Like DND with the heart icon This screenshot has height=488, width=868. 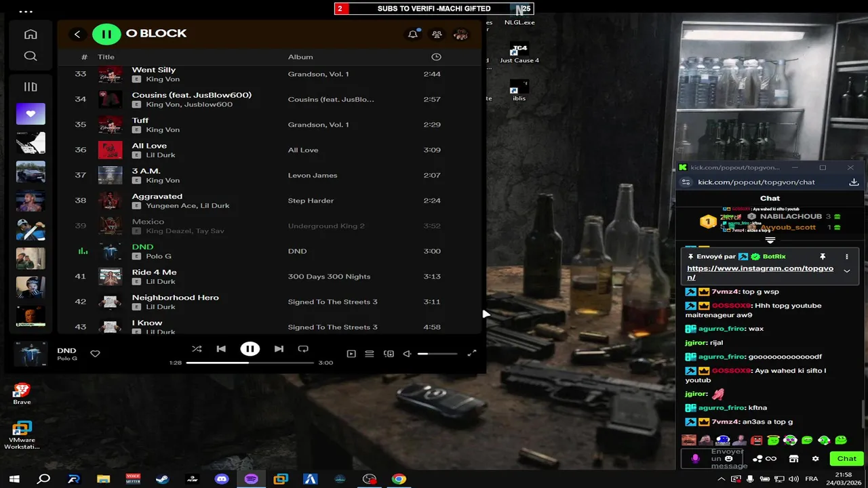(x=95, y=354)
